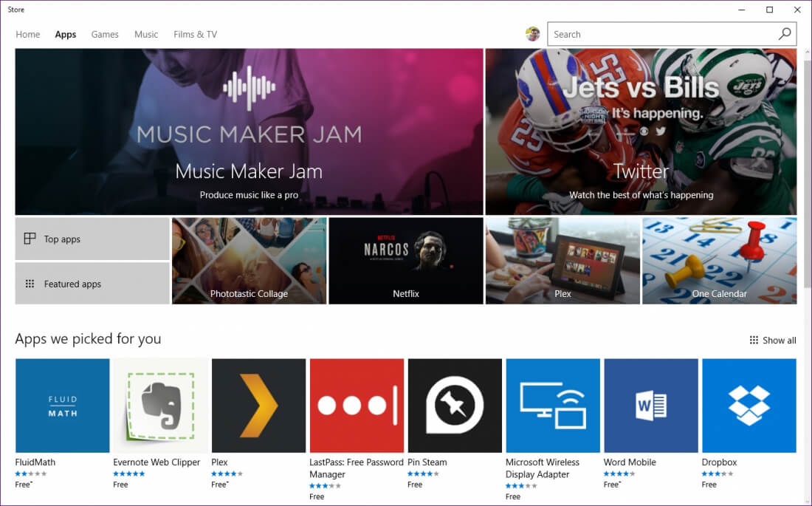
Task: Click the Microsoft Wireless Display Adapter title
Action: pyautogui.click(x=543, y=468)
